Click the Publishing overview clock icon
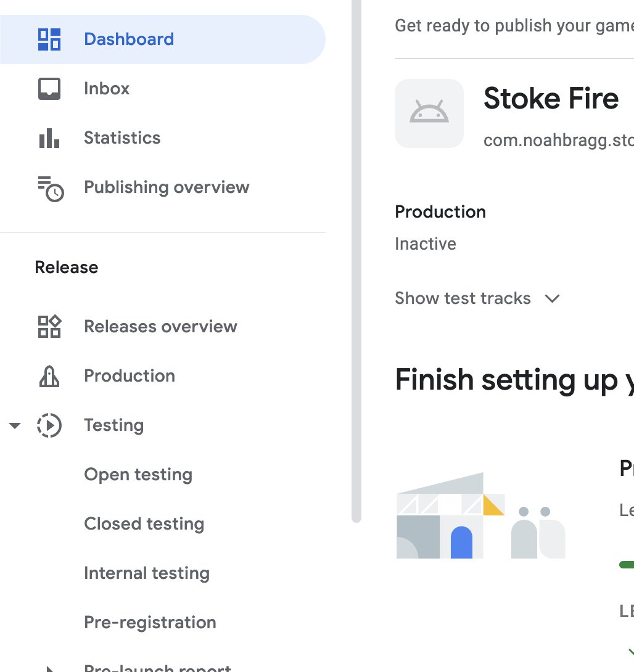Viewport: 634px width, 672px height. click(x=51, y=189)
